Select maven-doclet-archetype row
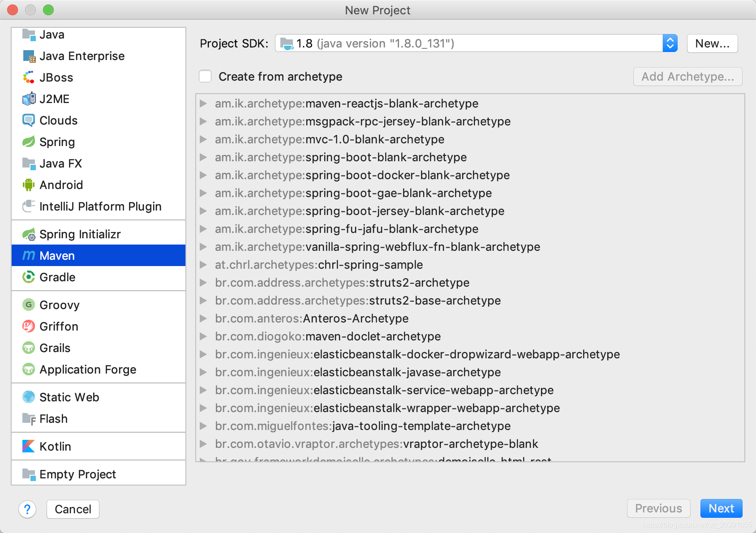This screenshot has width=756, height=533. 470,336
